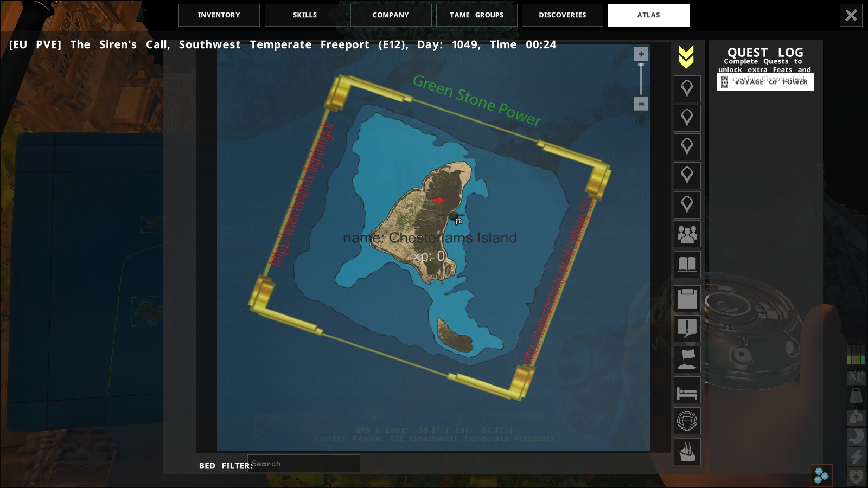Click the flag on island claim icon

[687, 359]
